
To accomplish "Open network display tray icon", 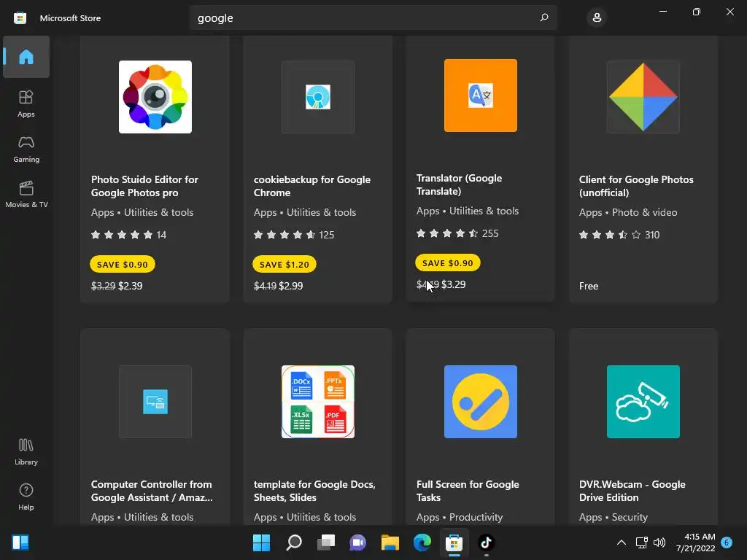I will (x=642, y=542).
